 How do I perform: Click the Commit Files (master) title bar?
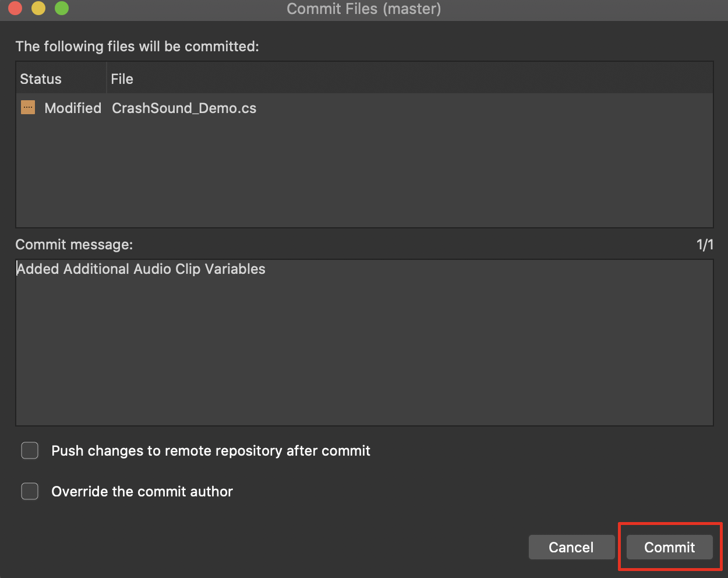tap(364, 9)
